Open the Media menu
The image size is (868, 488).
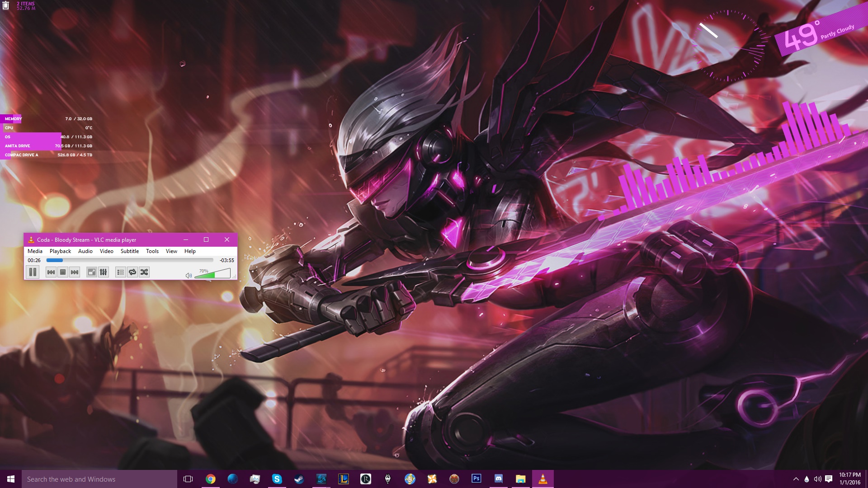click(35, 251)
